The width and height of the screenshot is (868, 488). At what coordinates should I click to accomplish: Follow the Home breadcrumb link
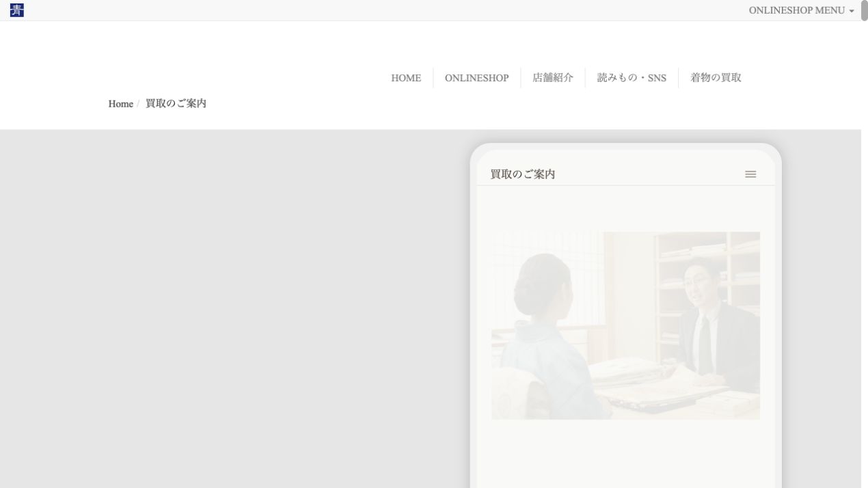click(120, 104)
